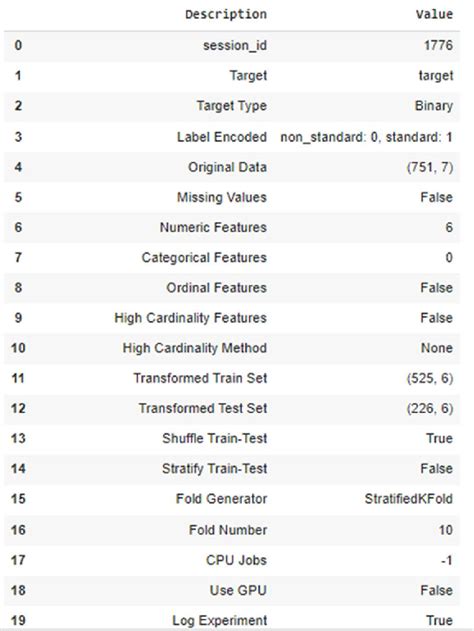
Task: Click the Use GPU row label
Action: pyautogui.click(x=238, y=590)
